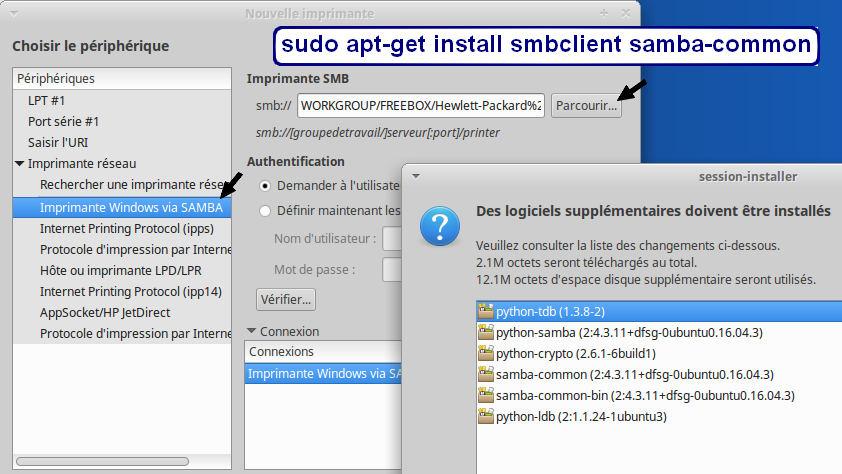Click the Vérifier... button
Viewport: 842px width, 474px height.
pyautogui.click(x=286, y=299)
